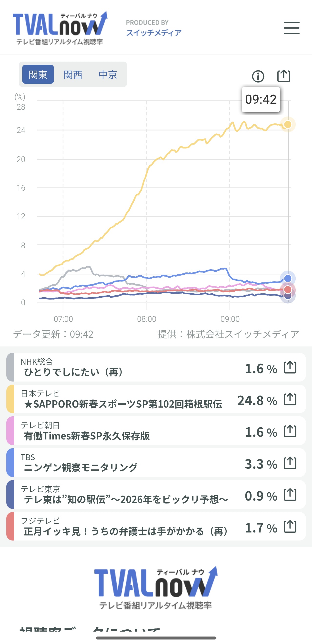Click the yellow 日本テレビ color swatch
Screen dimensions: 312x644
[x=10, y=399]
